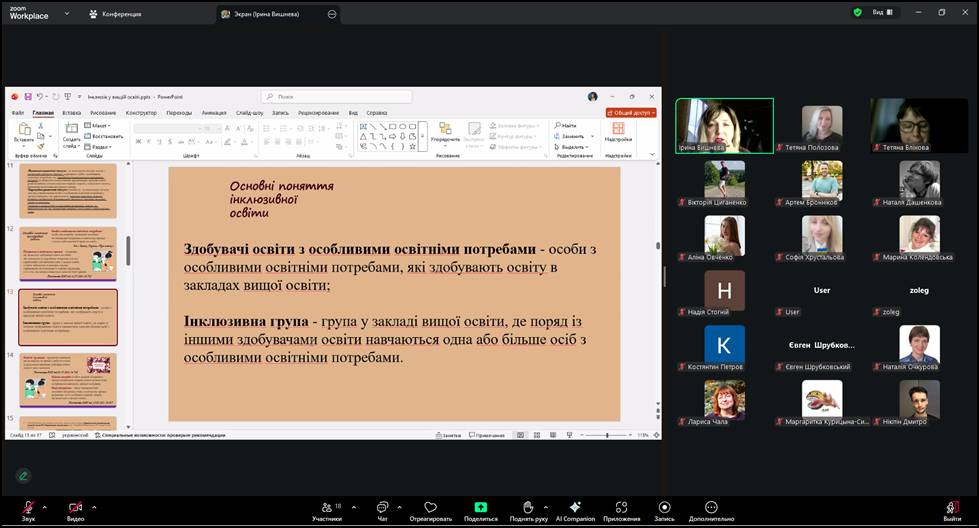Click the Reactions heart icon

430,508
